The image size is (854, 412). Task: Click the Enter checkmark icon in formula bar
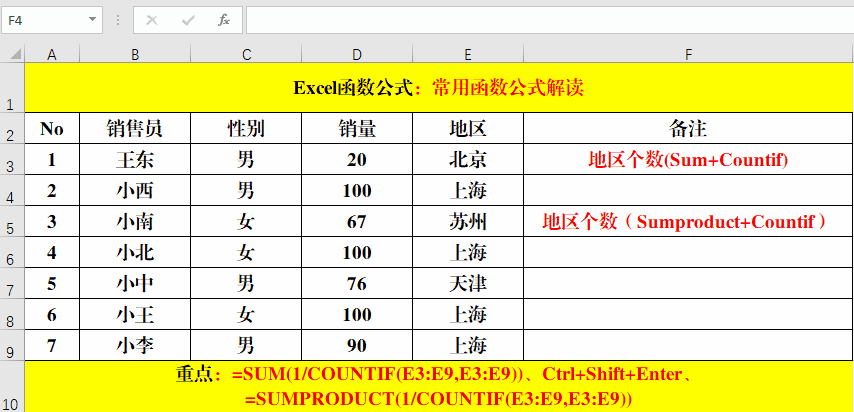point(188,21)
